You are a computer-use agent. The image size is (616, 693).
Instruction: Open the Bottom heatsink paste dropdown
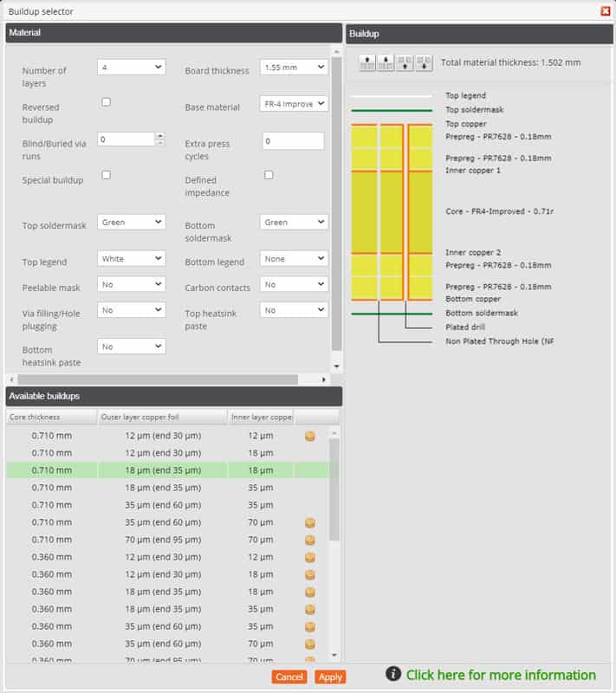click(x=132, y=346)
